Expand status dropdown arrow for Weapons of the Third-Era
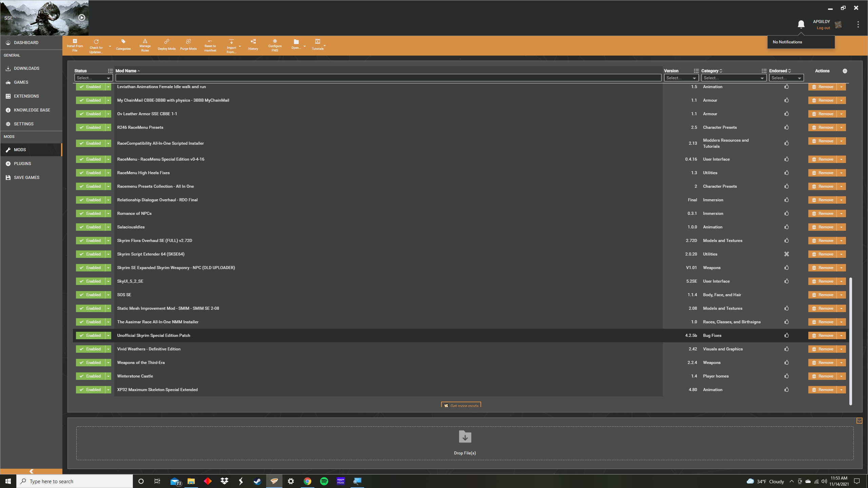Screen dimensions: 868x488 pyautogui.click(x=108, y=363)
